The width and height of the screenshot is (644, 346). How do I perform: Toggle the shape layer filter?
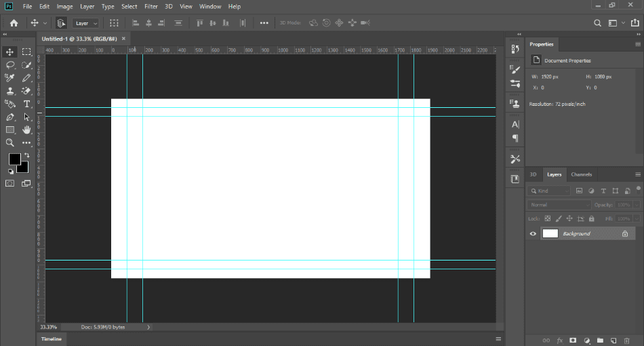[616, 191]
